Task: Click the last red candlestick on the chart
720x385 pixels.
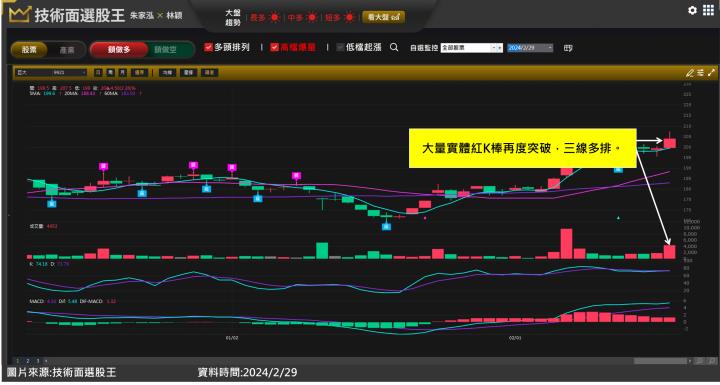Action: (670, 143)
